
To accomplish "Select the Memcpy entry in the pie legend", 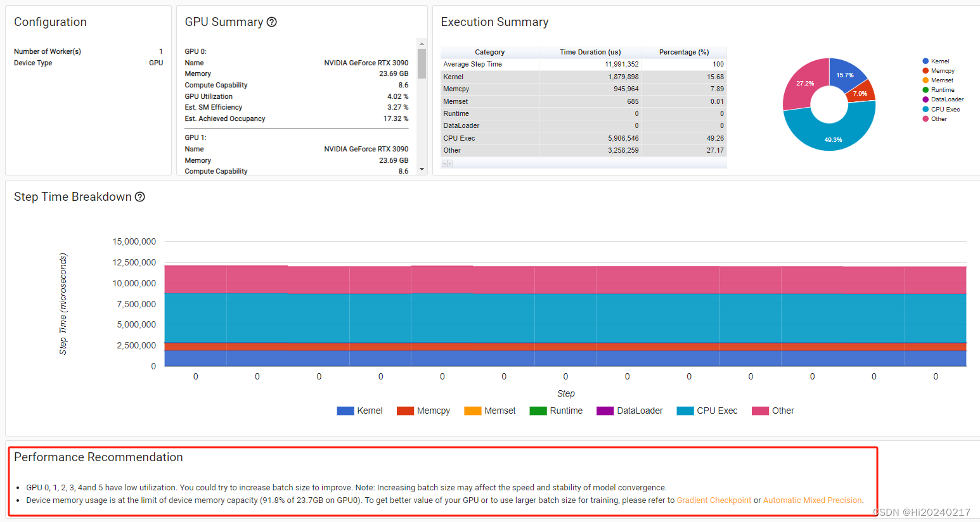I will tap(938, 71).
